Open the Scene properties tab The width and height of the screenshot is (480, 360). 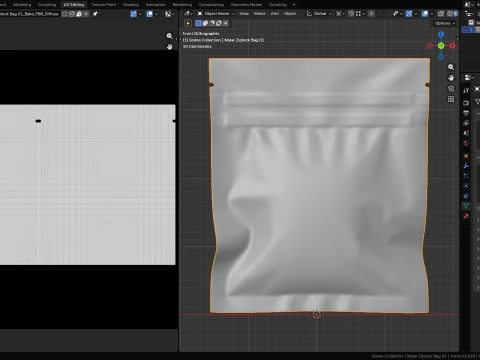click(466, 133)
